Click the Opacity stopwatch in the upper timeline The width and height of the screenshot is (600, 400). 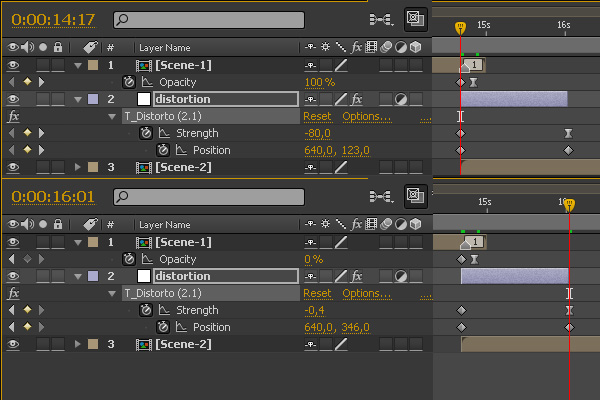(x=129, y=82)
